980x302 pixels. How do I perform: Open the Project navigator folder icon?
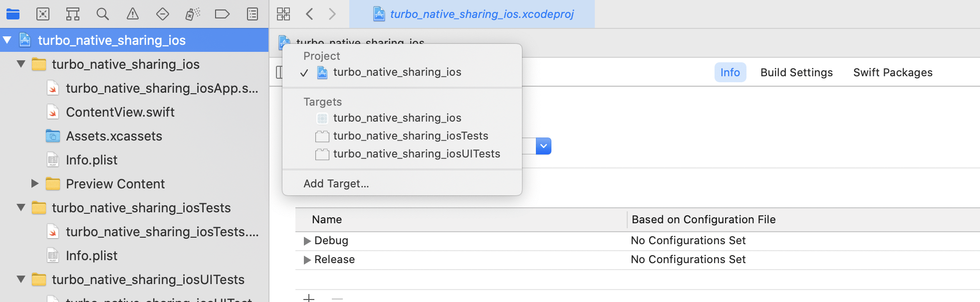point(13,14)
